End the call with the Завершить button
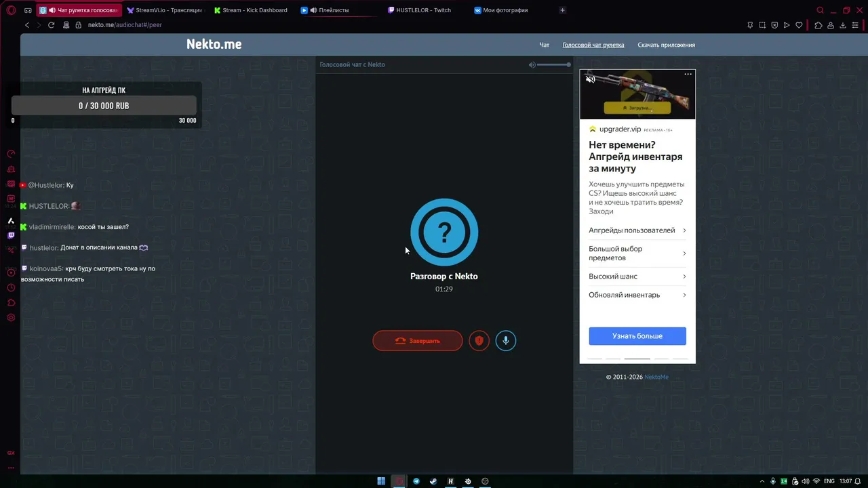The height and width of the screenshot is (488, 868). [418, 340]
